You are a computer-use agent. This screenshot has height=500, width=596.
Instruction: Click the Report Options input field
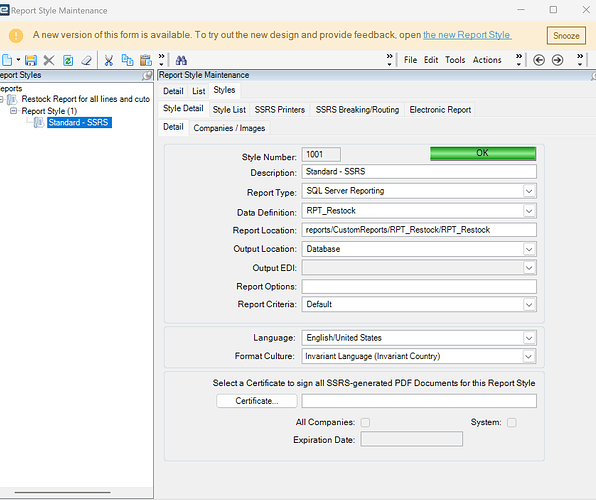[x=419, y=286]
